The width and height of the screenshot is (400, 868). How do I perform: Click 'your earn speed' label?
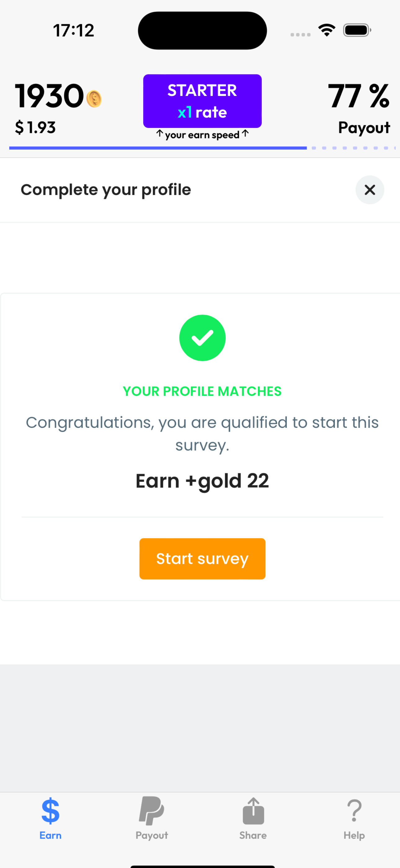point(202,135)
